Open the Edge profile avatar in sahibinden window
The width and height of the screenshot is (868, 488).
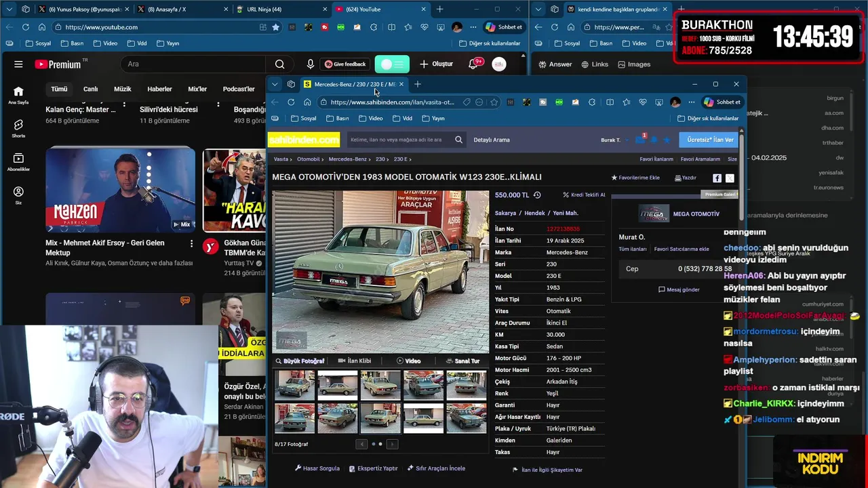coord(675,102)
